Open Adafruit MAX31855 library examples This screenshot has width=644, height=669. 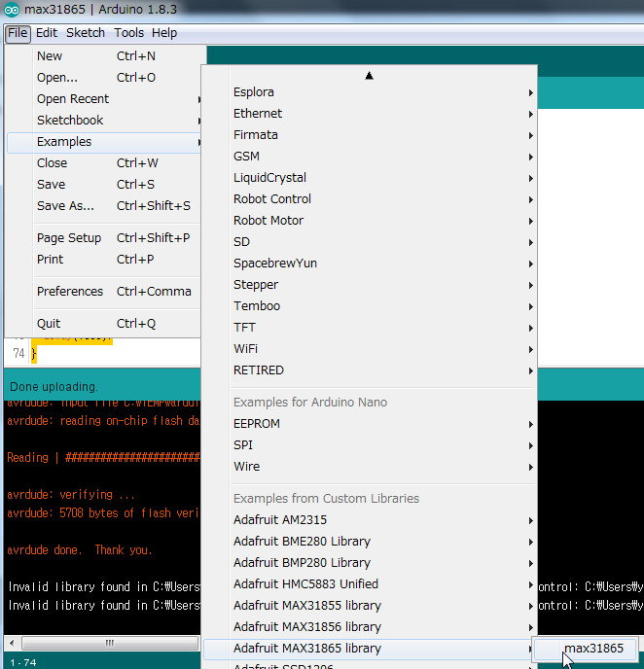coord(370,606)
